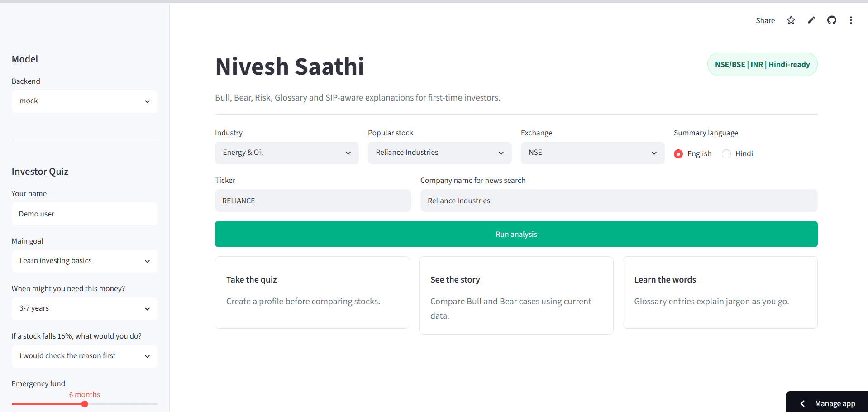
Task: Star this app with the favorite icon
Action: coord(791,20)
